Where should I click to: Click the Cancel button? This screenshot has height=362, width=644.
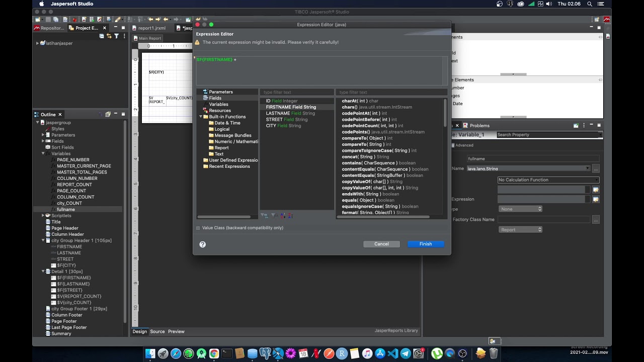coord(381,244)
